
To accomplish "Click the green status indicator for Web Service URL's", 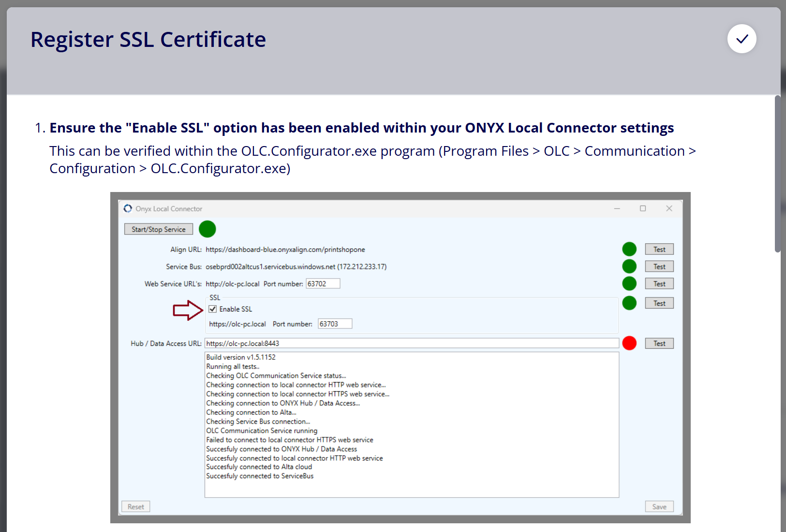I will 629,283.
